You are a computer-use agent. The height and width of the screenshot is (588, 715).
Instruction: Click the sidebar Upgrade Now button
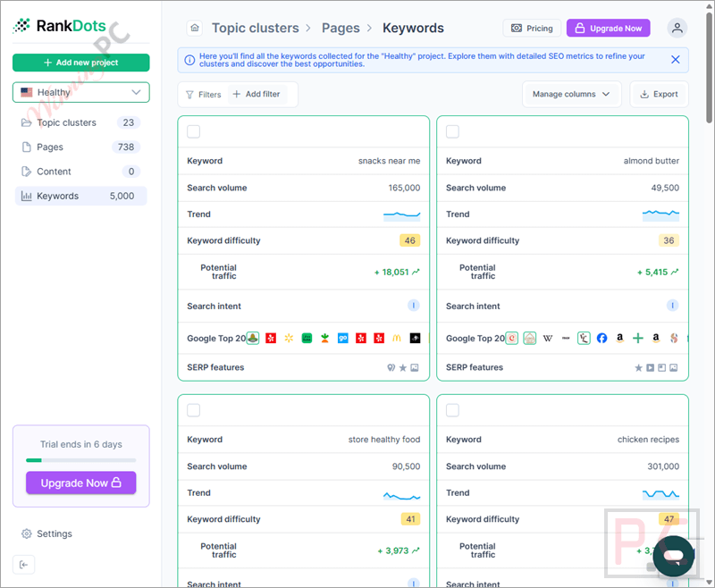(x=81, y=483)
